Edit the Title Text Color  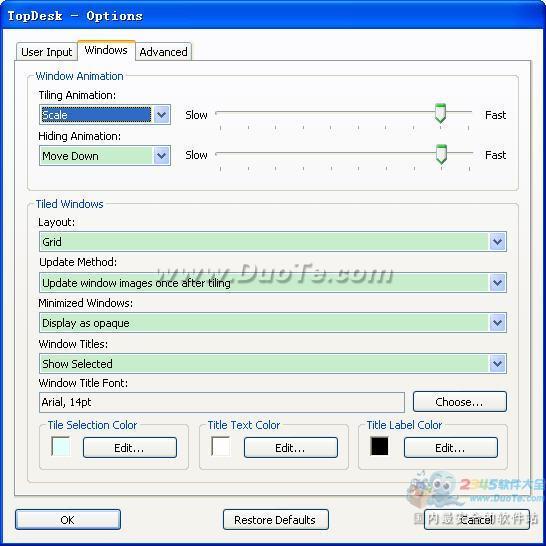290,448
